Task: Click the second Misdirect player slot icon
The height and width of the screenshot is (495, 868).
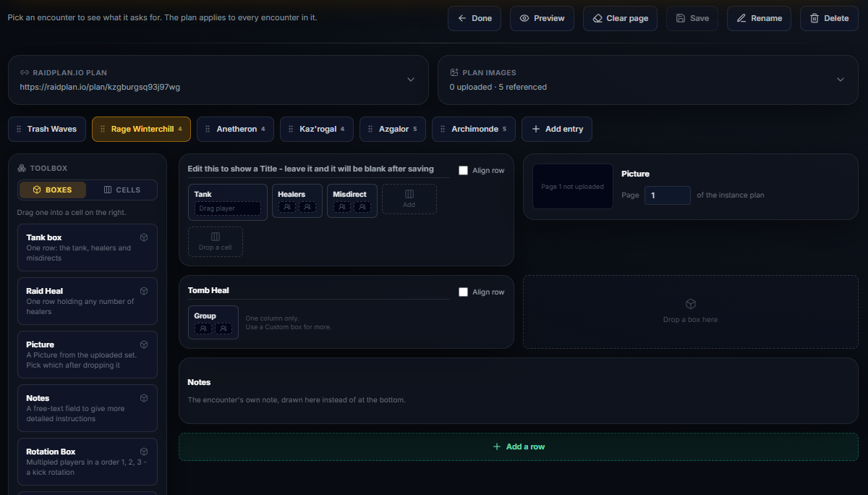Action: click(362, 207)
